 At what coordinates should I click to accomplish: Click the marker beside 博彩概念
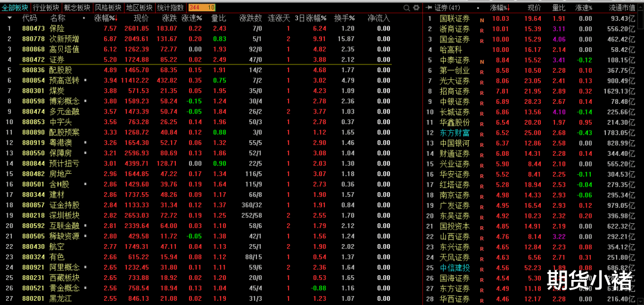pyautogui.click(x=85, y=101)
